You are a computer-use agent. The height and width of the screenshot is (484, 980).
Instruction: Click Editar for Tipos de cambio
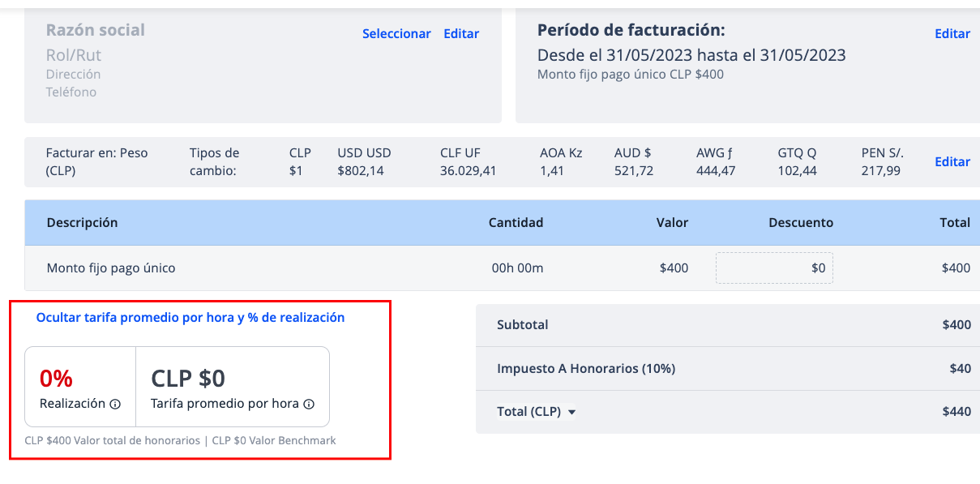[952, 161]
